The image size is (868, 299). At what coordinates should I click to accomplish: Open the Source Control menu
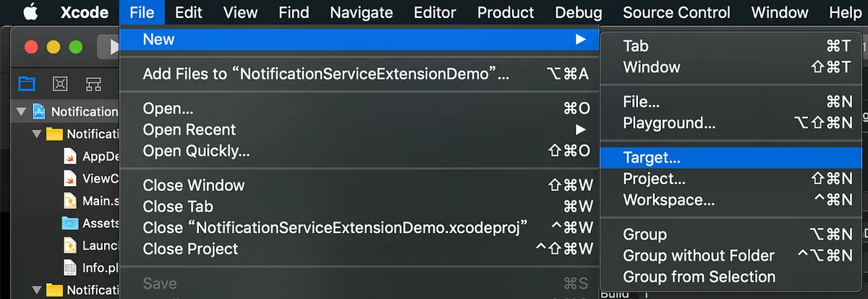[x=676, y=12]
